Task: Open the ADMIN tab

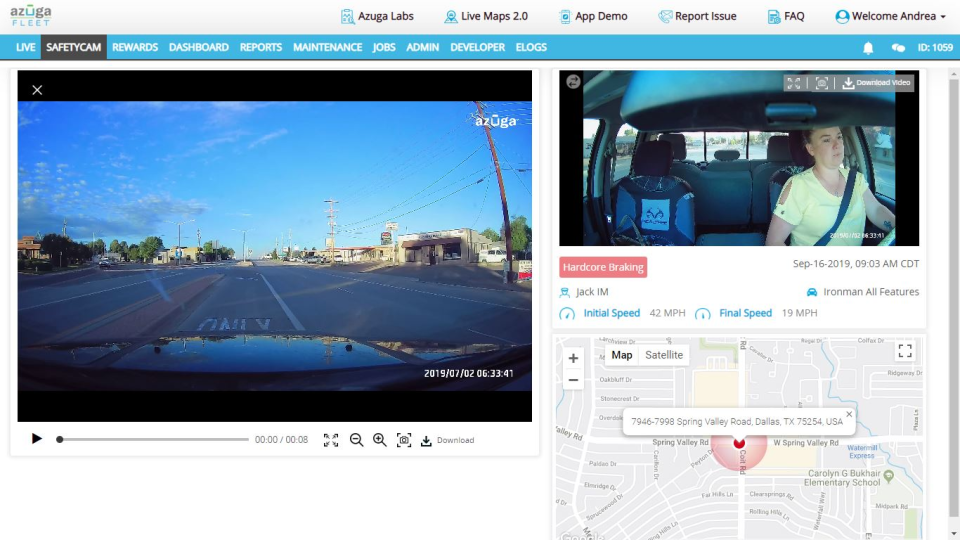Action: 422,47
